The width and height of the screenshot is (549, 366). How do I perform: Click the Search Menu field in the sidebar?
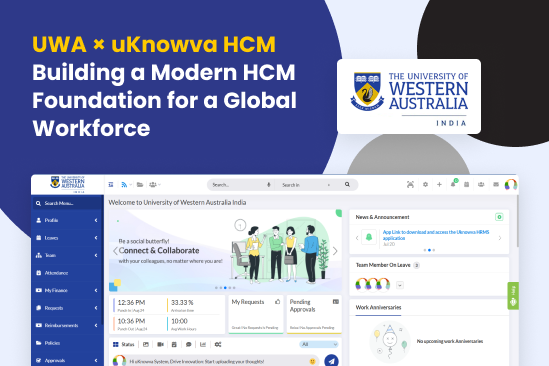coord(67,203)
